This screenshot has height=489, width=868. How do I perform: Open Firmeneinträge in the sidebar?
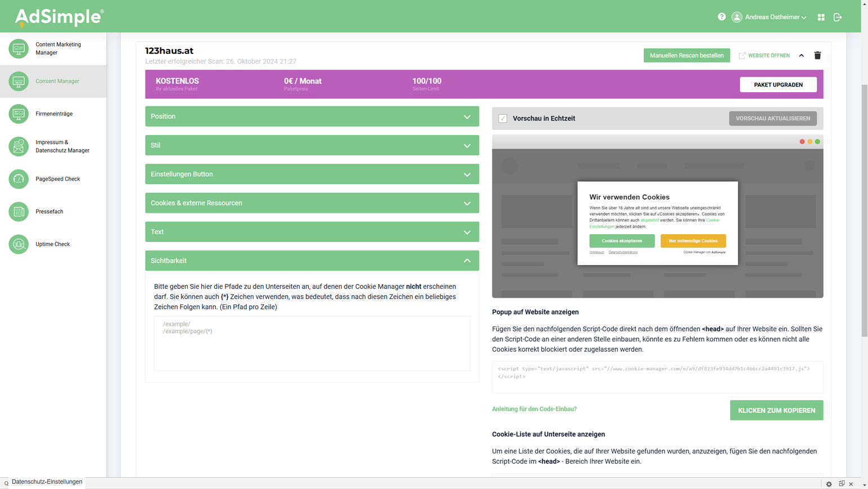(53, 114)
